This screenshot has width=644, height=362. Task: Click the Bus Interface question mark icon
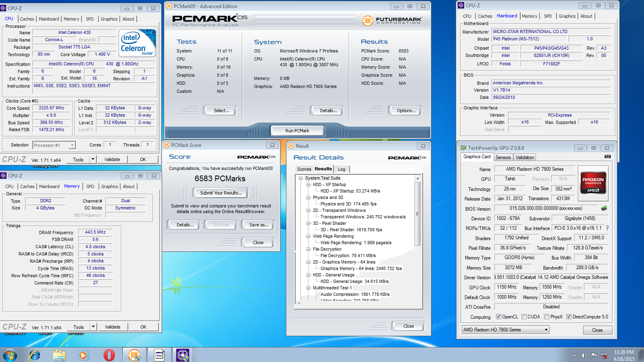(607, 228)
